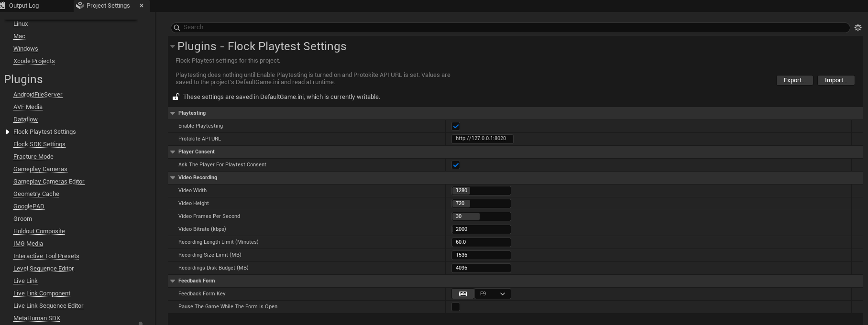This screenshot has width=868, height=325.
Task: Click the Output Log tab icon
Action: coord(2,6)
